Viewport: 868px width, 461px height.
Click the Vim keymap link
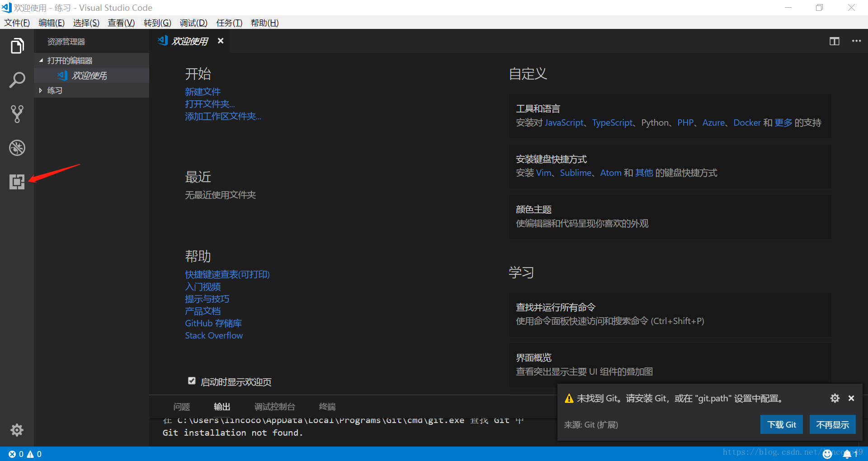pyautogui.click(x=544, y=173)
